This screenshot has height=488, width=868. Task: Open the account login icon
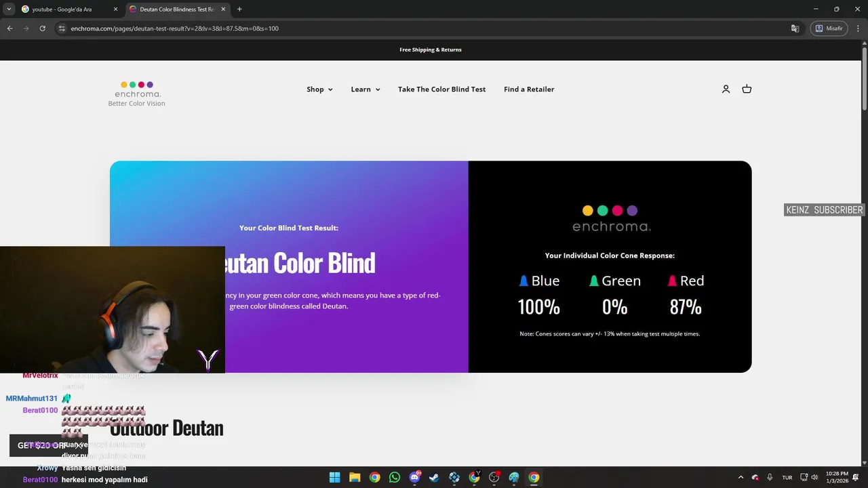tap(726, 89)
